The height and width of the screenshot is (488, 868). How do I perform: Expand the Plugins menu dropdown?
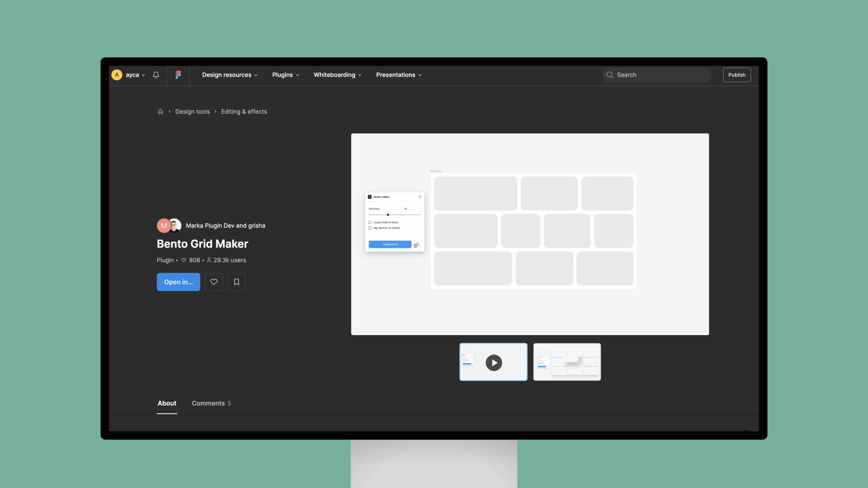(286, 75)
